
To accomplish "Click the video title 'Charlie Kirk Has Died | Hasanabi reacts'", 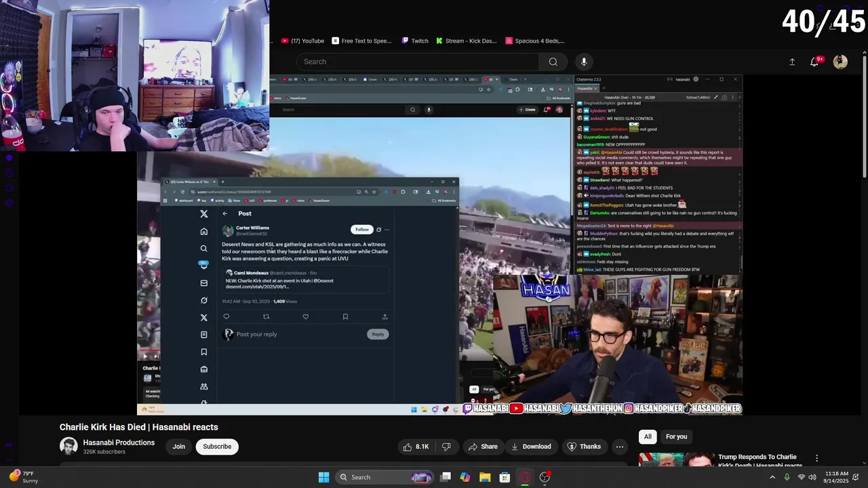I will pyautogui.click(x=139, y=427).
